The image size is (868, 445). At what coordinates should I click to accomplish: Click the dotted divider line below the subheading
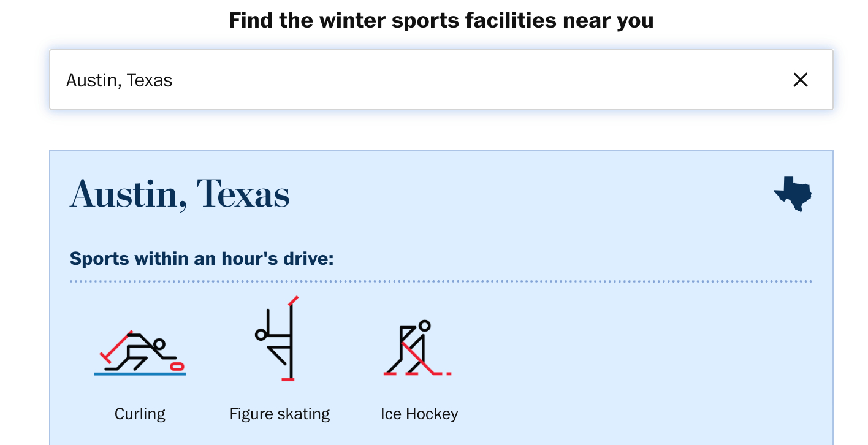pyautogui.click(x=441, y=281)
